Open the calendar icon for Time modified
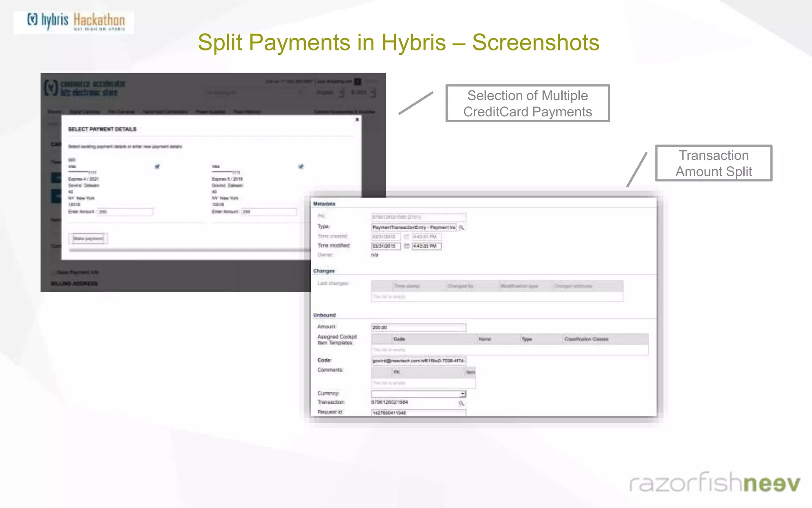 click(406, 246)
